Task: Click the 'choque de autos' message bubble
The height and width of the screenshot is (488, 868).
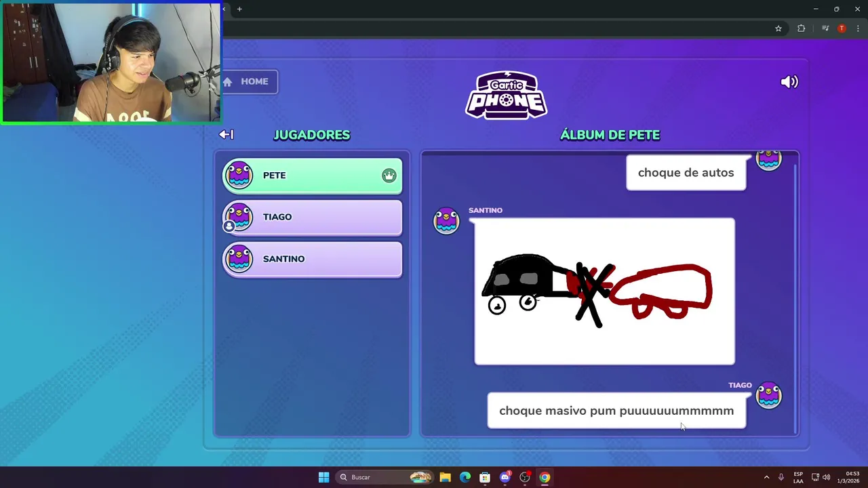Action: 686,172
